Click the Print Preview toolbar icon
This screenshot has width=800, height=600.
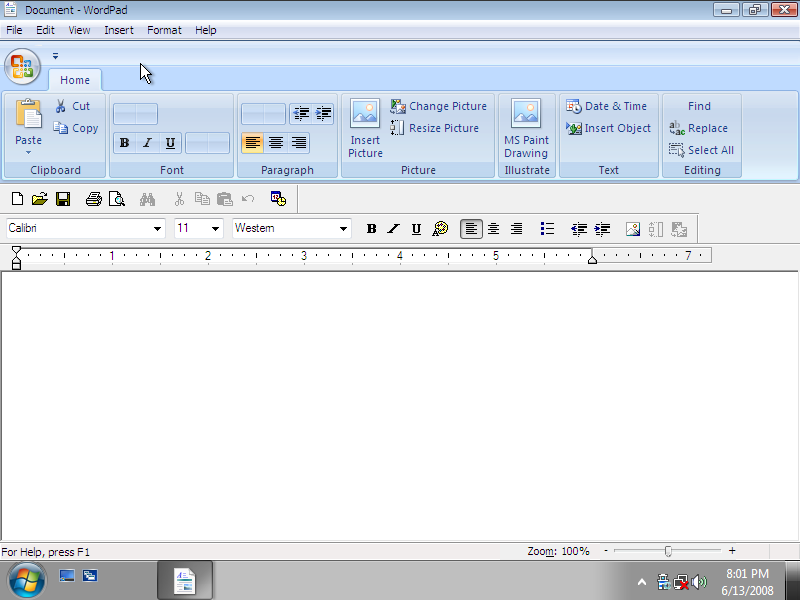pos(117,199)
